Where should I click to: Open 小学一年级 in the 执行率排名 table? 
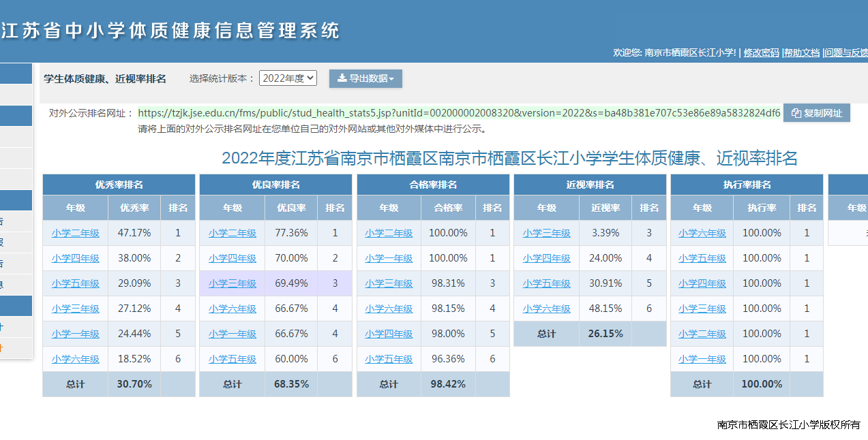tap(702, 359)
